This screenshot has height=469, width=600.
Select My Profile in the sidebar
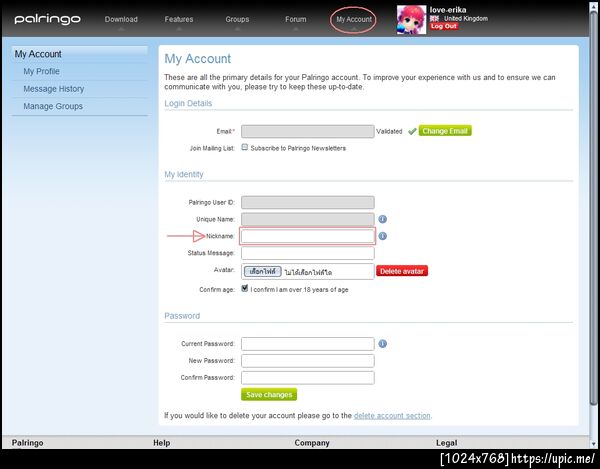tap(41, 72)
